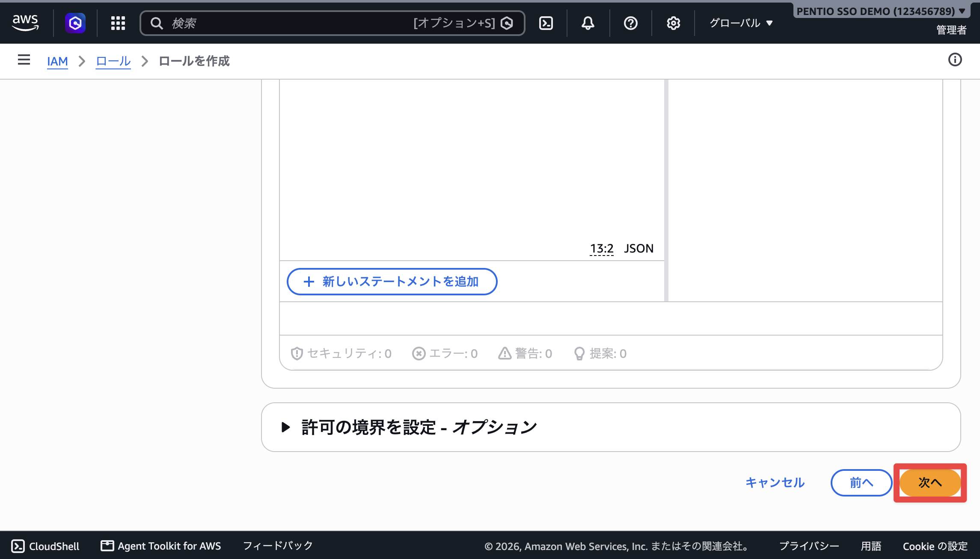Image resolution: width=980 pixels, height=559 pixels.
Task: Open the notifications bell
Action: (588, 23)
